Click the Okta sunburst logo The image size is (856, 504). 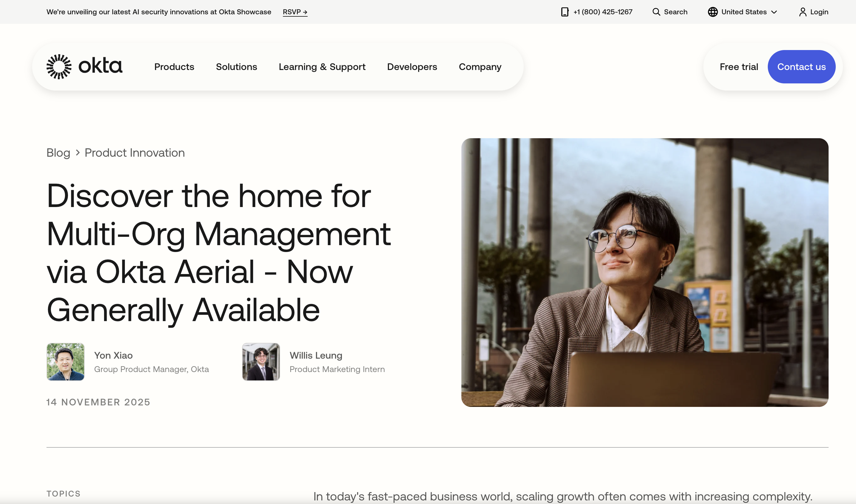point(59,66)
